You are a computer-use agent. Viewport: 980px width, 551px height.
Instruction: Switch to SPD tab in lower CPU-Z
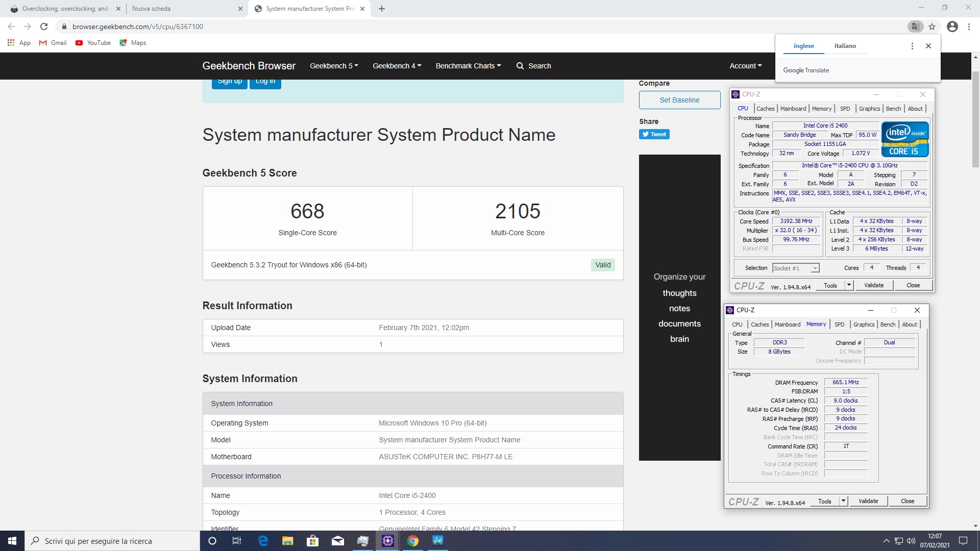[x=839, y=324]
